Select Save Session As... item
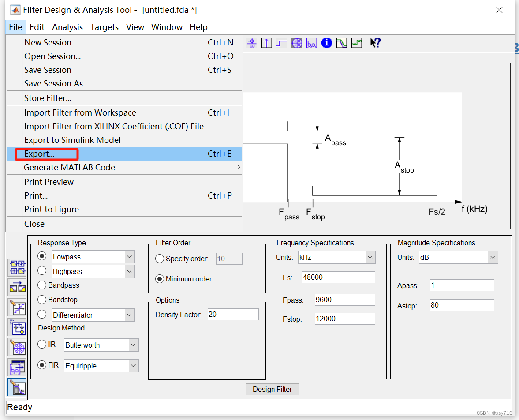519x420 pixels. (124, 83)
